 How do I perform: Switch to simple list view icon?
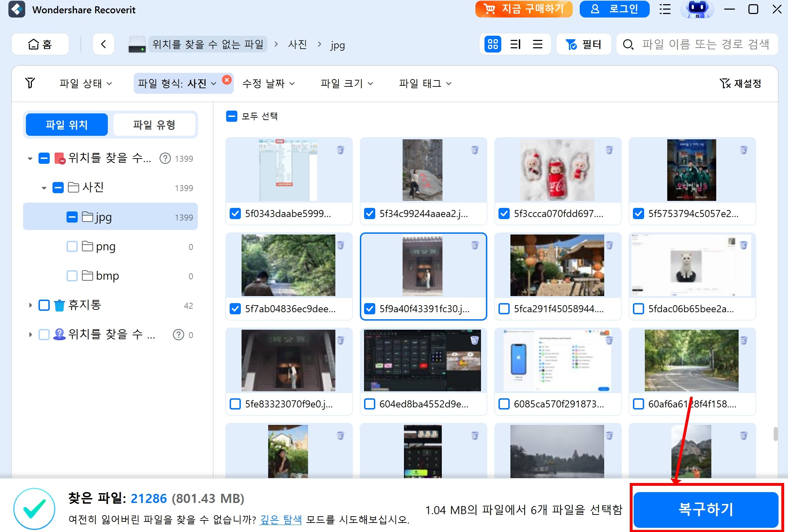click(537, 44)
